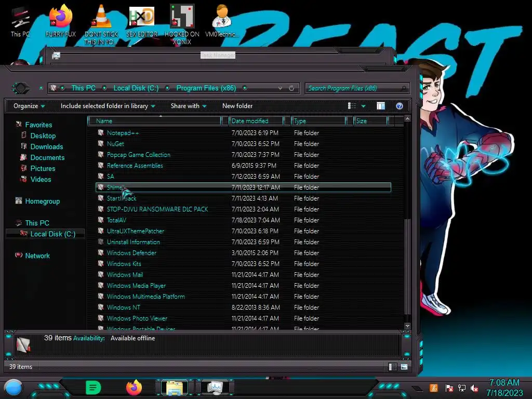Viewport: 532px width, 399px height.
Task: Open the green chat app on taskbar
Action: click(x=94, y=388)
